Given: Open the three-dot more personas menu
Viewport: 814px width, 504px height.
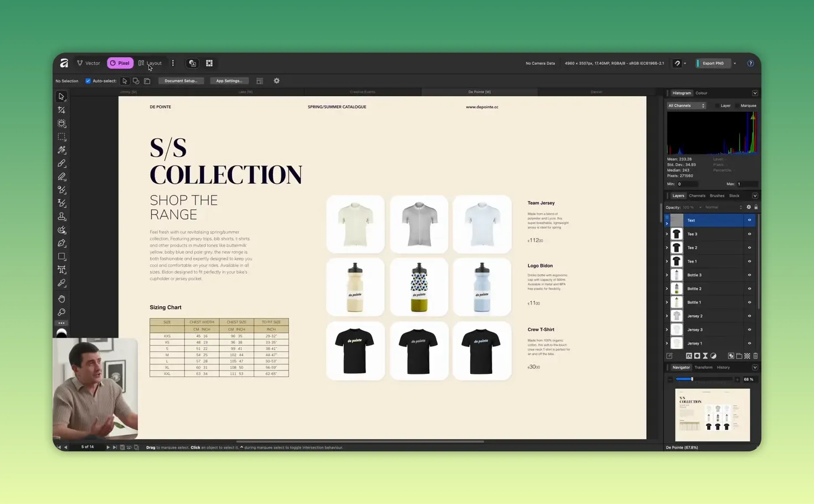Looking at the screenshot, I should (x=173, y=63).
